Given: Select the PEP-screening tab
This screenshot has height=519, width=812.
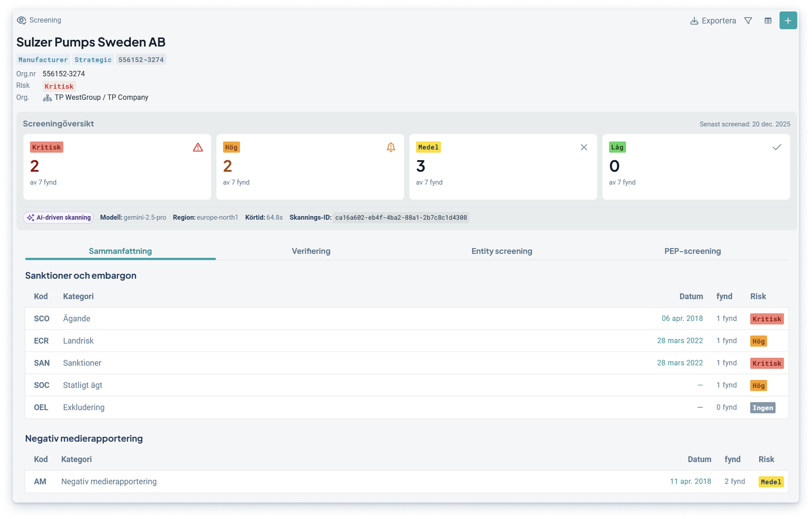Looking at the screenshot, I should [693, 251].
